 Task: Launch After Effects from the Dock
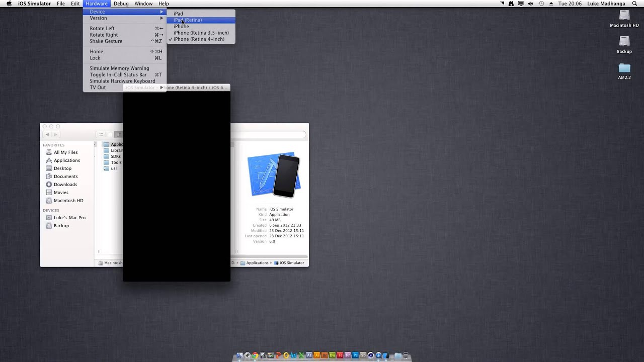(309, 355)
